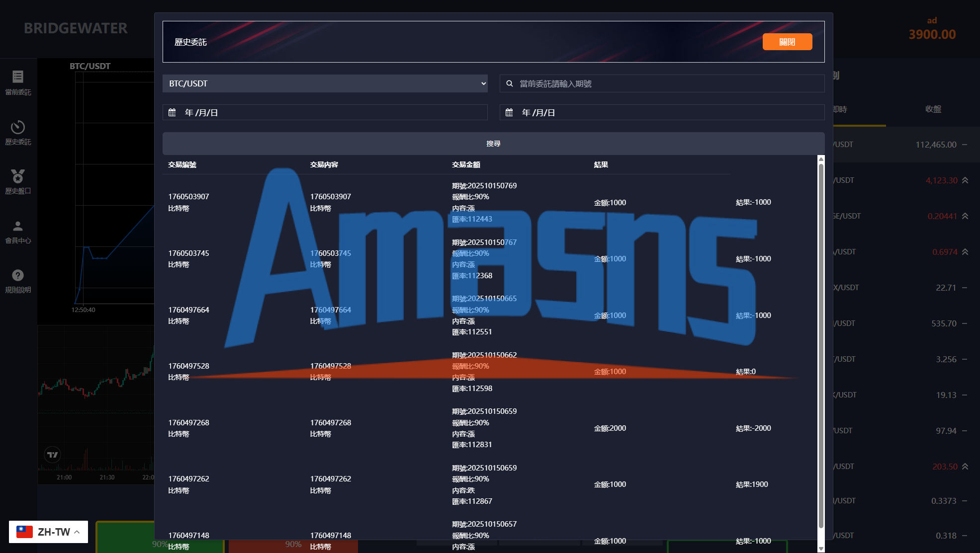This screenshot has height=553, width=980.
Task: Click the scrollbar up arrow of the history list
Action: [x=821, y=159]
